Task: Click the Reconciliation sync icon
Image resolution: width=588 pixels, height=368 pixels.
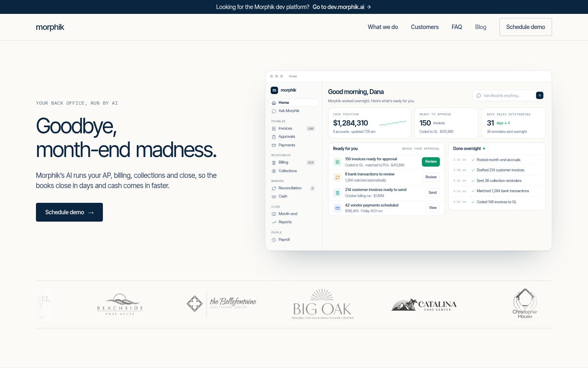Action: (274, 188)
